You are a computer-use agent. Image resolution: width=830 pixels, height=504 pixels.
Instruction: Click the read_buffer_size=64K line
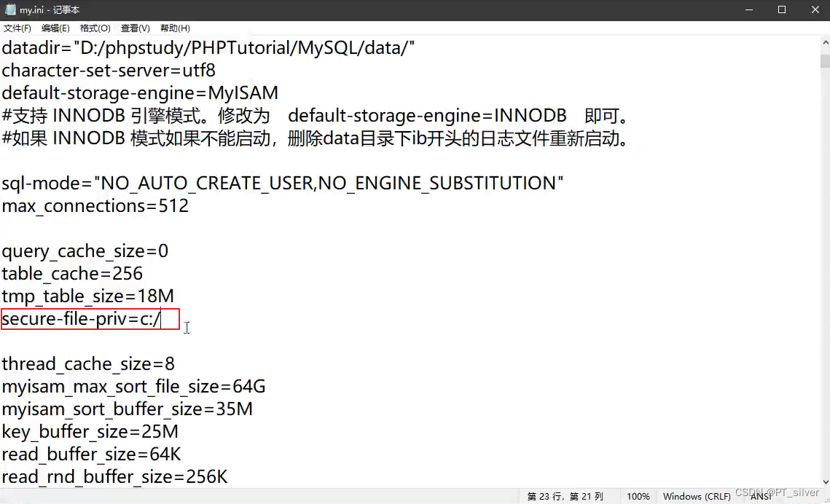91,454
